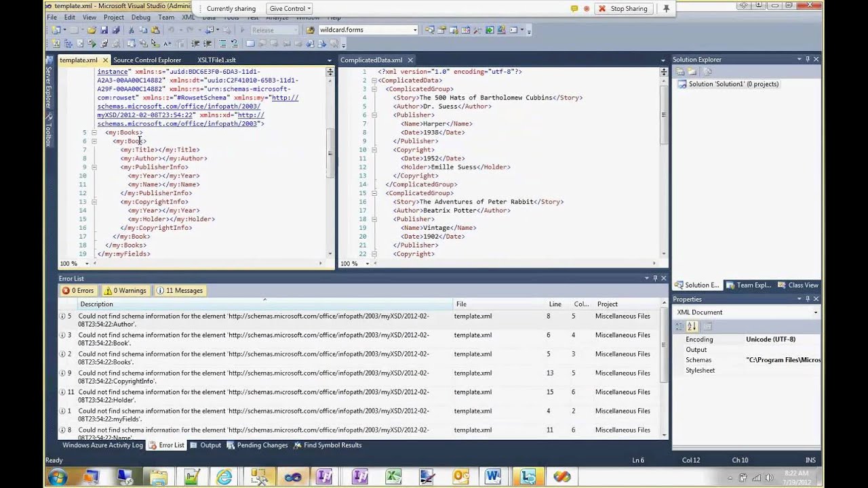This screenshot has height=488, width=868.
Task: Sort the error list by File column
Action: 500,304
